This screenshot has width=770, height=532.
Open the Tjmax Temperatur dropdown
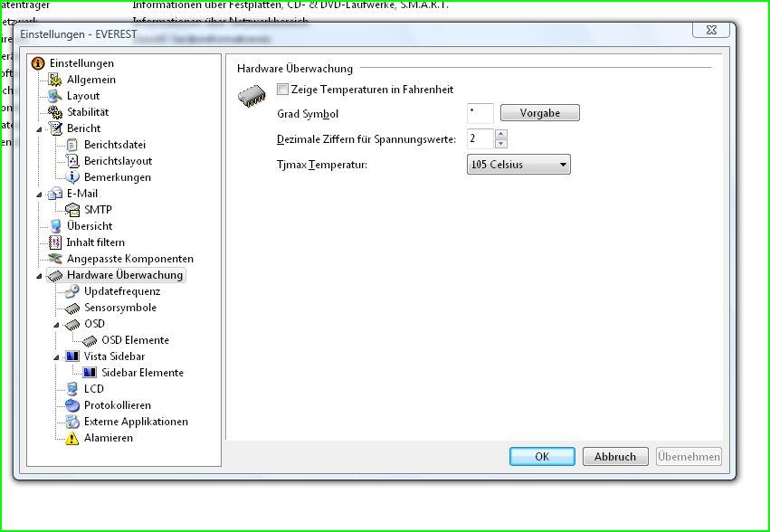click(x=518, y=165)
